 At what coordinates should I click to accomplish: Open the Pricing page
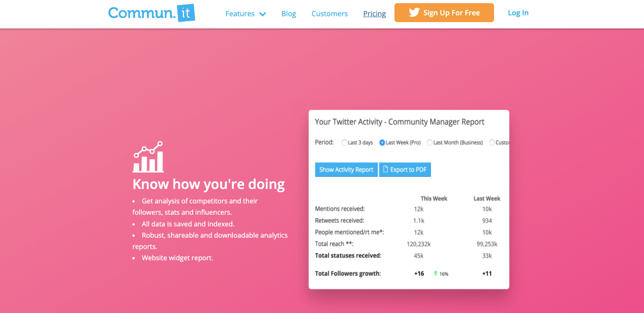point(375,14)
